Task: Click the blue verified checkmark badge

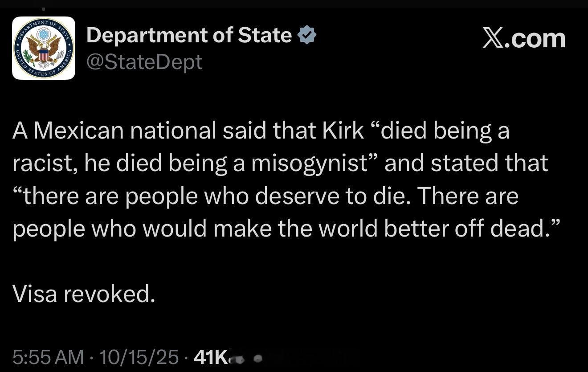Action: pyautogui.click(x=307, y=35)
